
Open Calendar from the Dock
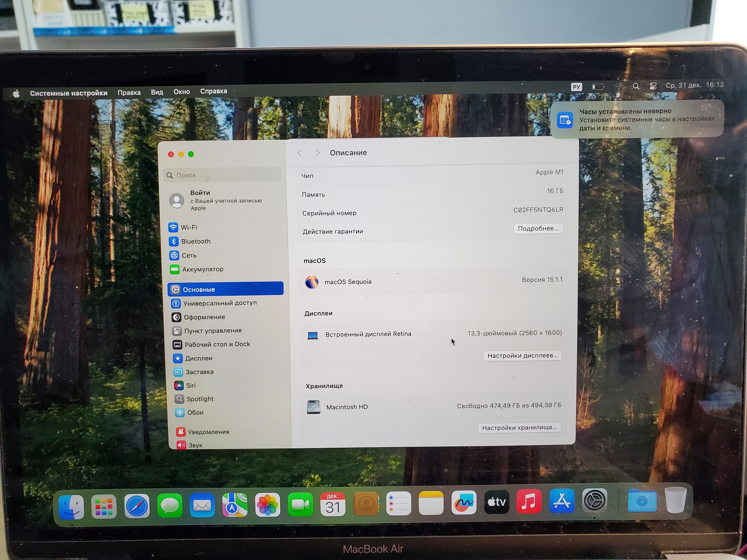[333, 505]
